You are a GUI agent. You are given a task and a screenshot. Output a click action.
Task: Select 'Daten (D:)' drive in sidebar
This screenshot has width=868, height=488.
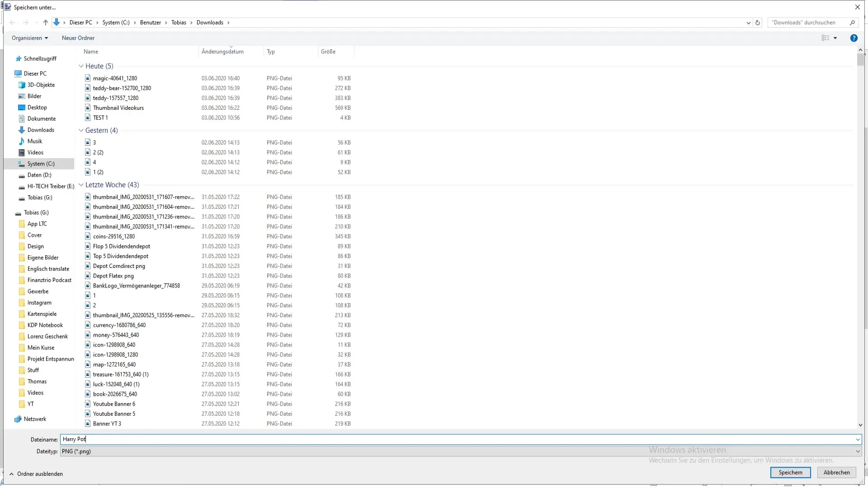pyautogui.click(x=39, y=174)
